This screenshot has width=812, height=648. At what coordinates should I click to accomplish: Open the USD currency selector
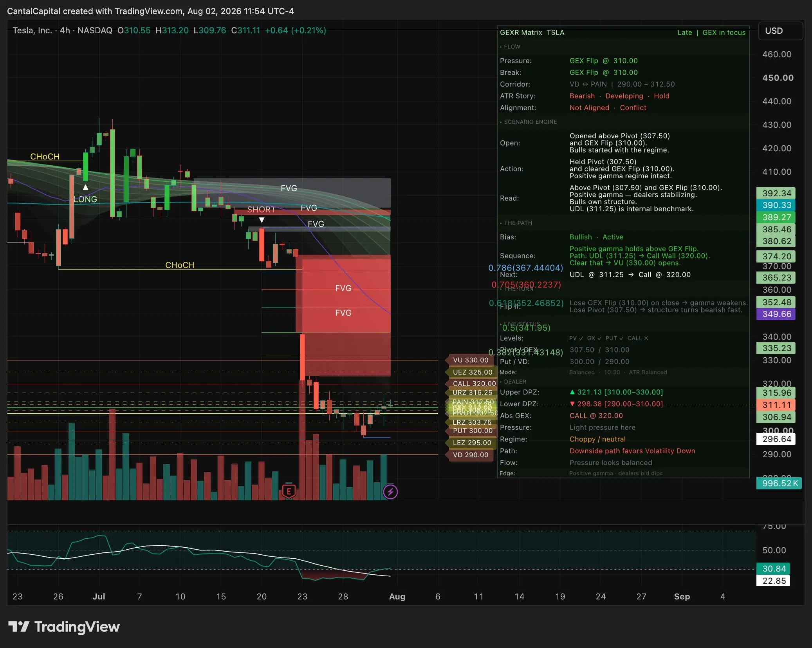781,31
